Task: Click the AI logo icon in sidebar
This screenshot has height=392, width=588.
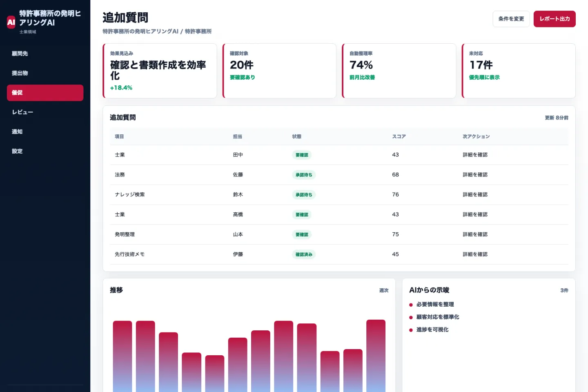Action: (x=11, y=22)
